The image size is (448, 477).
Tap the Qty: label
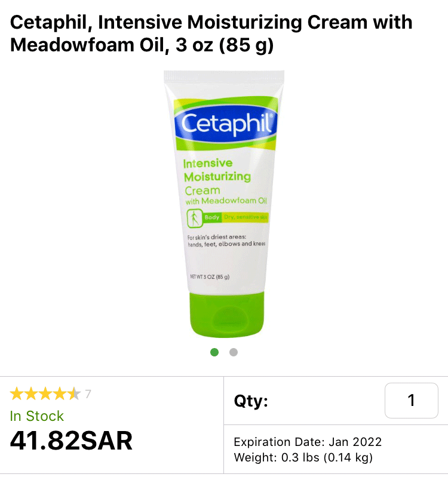click(251, 401)
